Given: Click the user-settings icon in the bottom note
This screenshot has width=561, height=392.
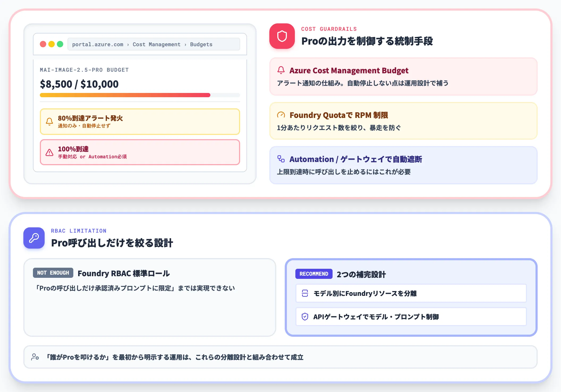Looking at the screenshot, I should [x=35, y=357].
